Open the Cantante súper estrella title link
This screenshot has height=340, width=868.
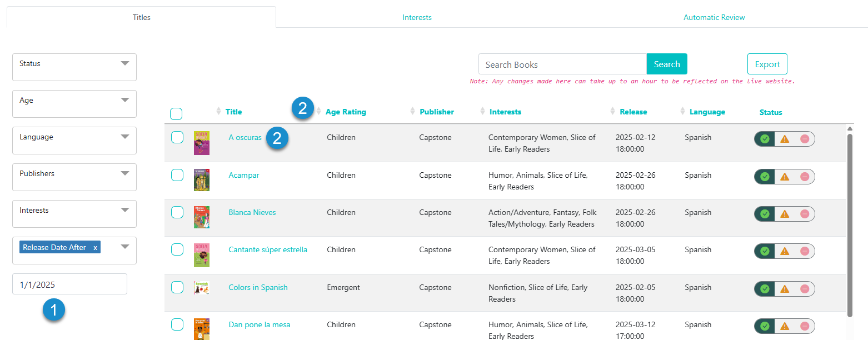click(268, 249)
